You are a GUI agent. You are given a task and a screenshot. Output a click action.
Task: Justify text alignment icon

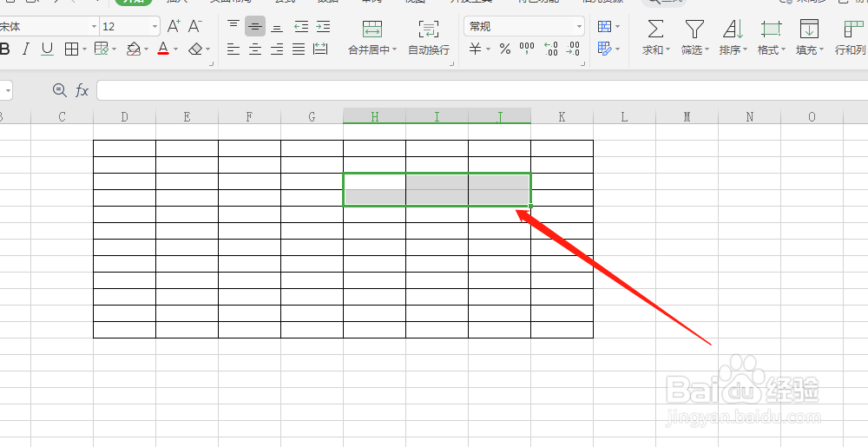(299, 49)
